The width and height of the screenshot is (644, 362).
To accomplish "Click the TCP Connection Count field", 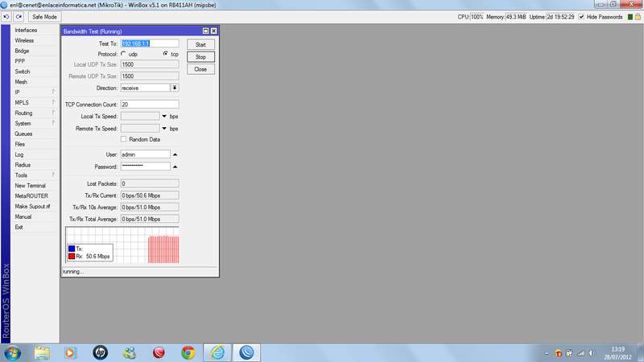I will point(150,105).
